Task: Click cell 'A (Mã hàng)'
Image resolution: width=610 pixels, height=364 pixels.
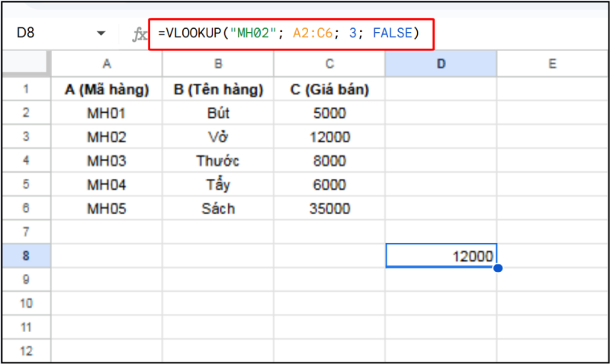Action: click(x=107, y=89)
